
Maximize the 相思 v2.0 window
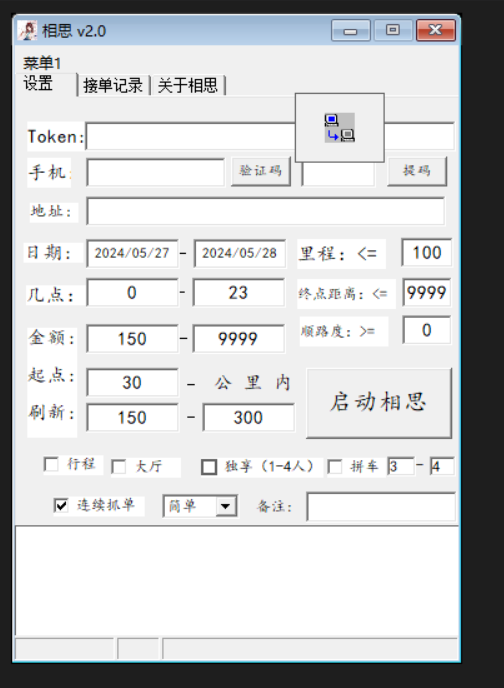click(393, 30)
